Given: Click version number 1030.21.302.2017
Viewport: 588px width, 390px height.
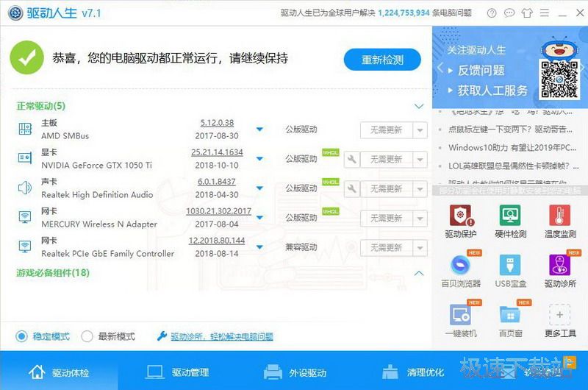Looking at the screenshot, I should pyautogui.click(x=218, y=211).
